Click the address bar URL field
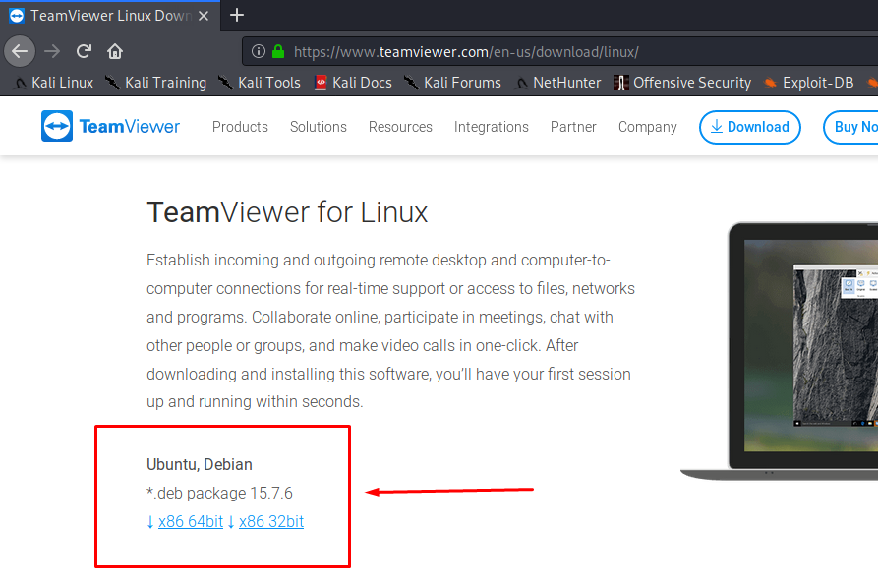Screen dimensions: 878x588 pyautogui.click(x=560, y=51)
